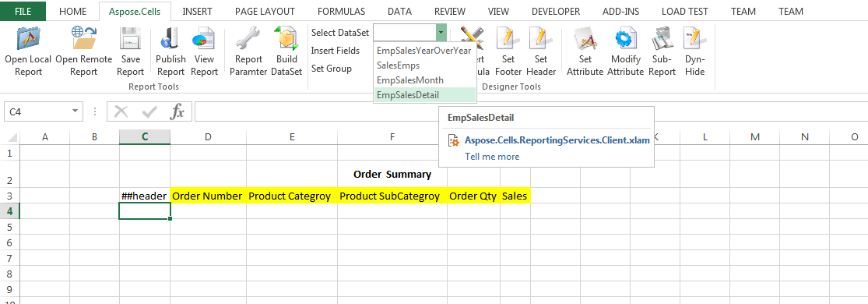Select the ##header cell
This screenshot has width=868, height=304.
point(145,196)
